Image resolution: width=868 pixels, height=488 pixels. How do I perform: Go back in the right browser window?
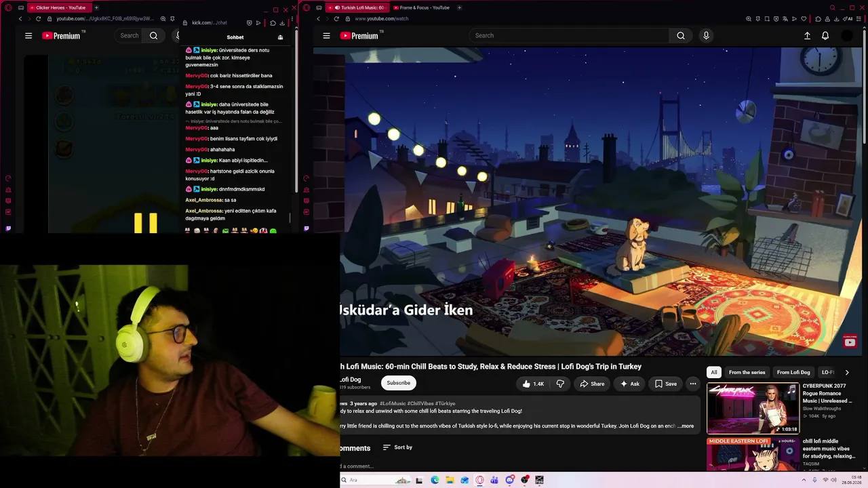point(318,19)
